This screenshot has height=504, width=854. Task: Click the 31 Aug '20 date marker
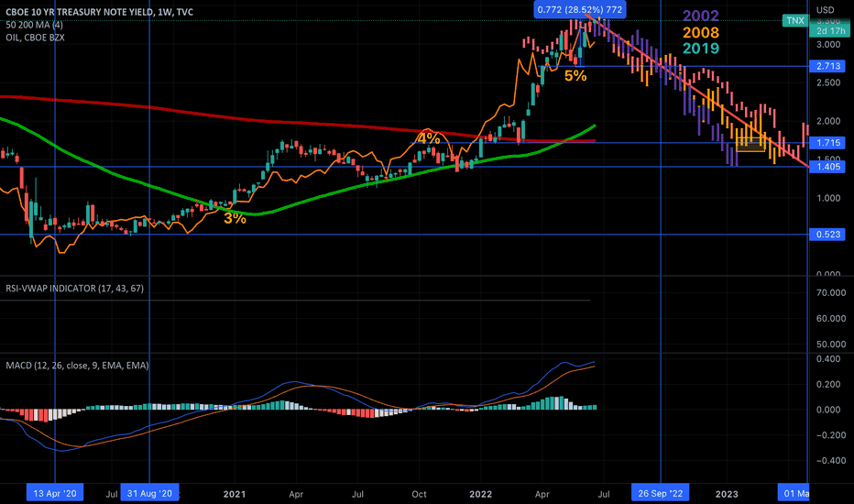tap(149, 494)
